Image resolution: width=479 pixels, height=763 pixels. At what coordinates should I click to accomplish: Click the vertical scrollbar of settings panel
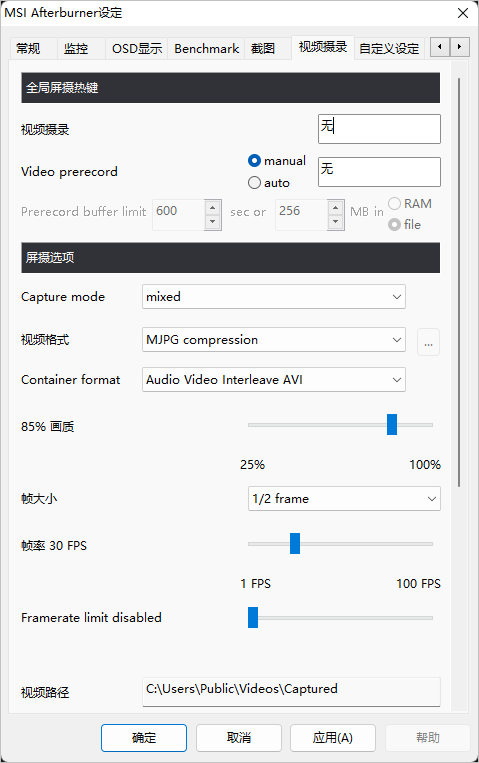point(459,282)
